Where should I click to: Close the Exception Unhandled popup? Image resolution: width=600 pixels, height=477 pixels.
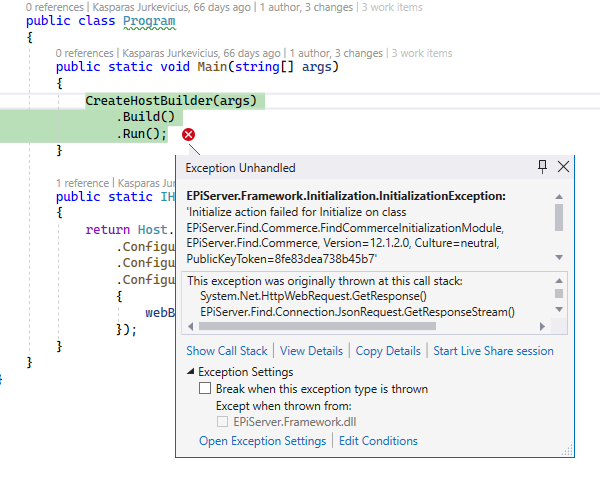click(563, 167)
